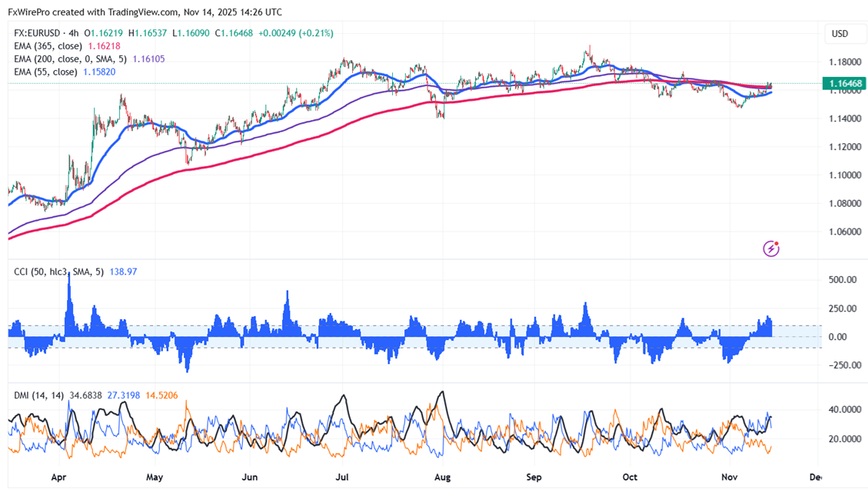
Task: Click the low price L1.16090
Action: click(191, 33)
